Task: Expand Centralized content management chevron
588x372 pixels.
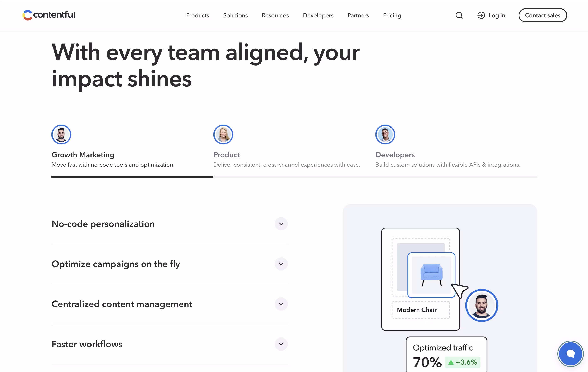Action: (x=281, y=304)
